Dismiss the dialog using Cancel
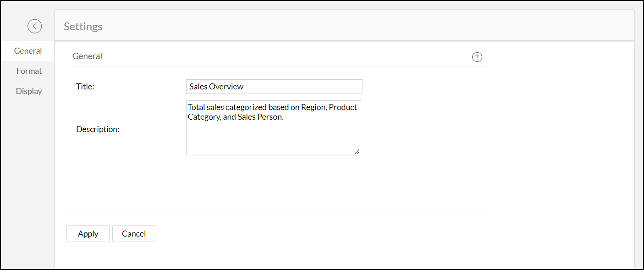The image size is (644, 270). (133, 233)
